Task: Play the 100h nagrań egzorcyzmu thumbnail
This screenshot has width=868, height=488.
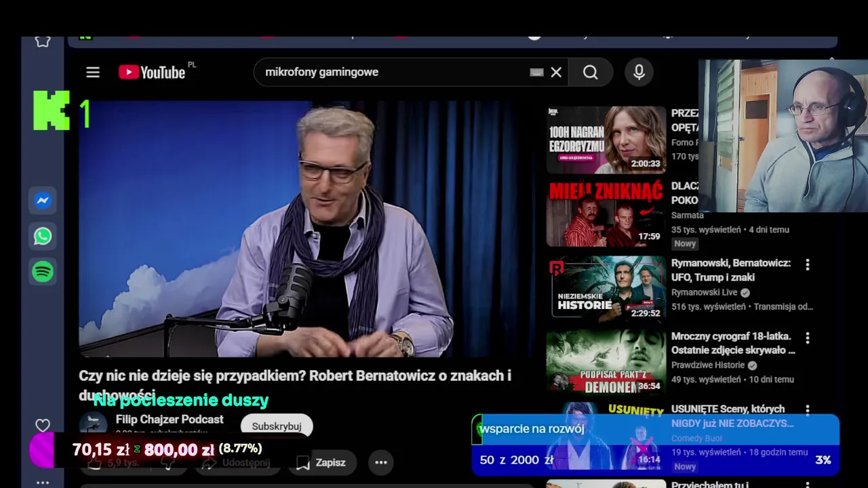Action: click(x=606, y=140)
